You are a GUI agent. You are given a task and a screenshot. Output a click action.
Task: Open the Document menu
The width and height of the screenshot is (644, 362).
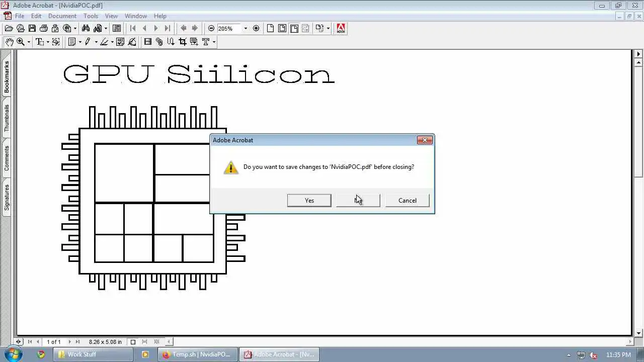tap(62, 16)
